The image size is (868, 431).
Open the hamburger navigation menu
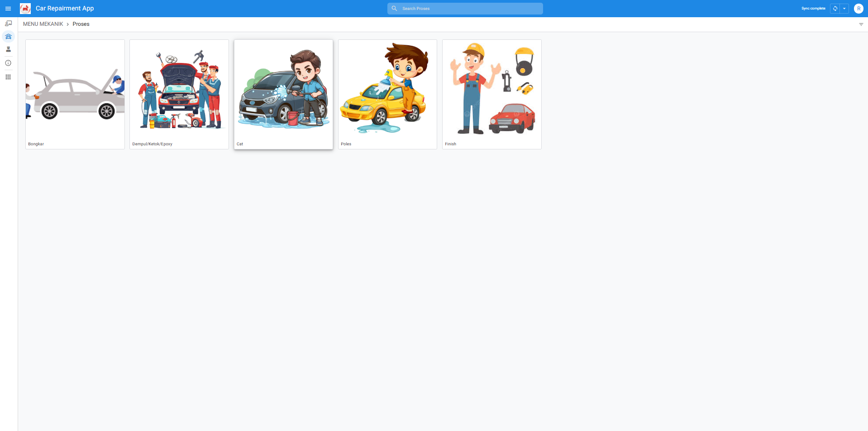(x=8, y=9)
